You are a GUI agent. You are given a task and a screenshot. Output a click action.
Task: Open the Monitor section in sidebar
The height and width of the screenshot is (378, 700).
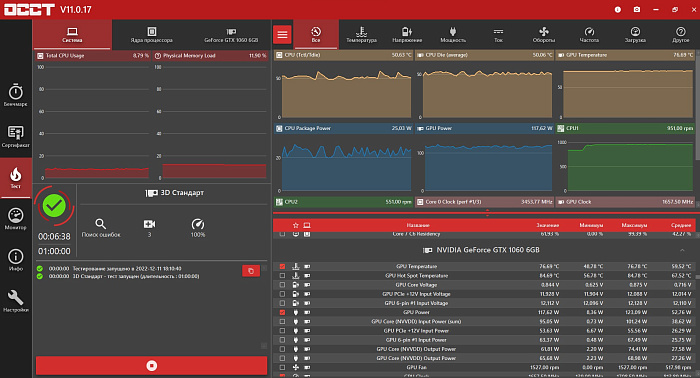pos(16,219)
